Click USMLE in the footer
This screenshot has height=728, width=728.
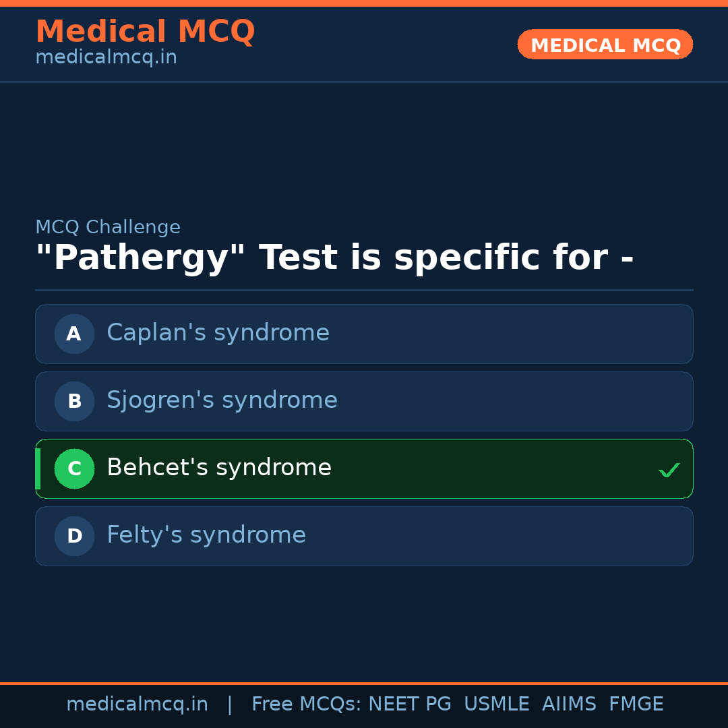496,704
